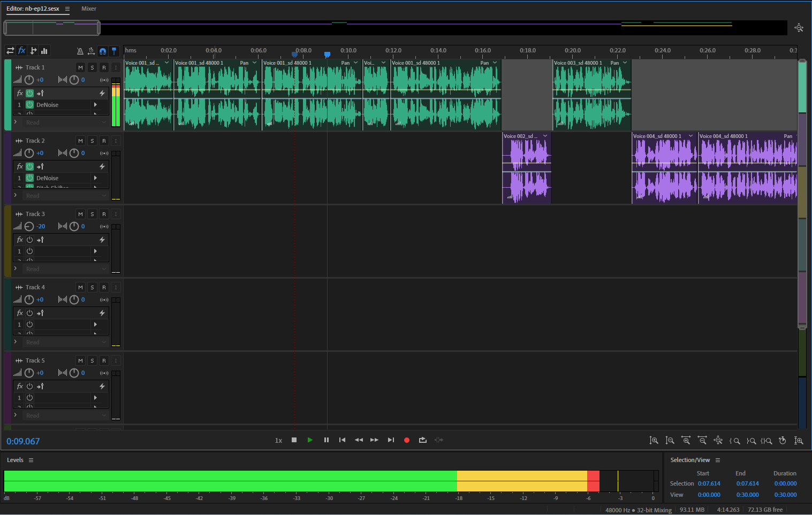Click Track 1 pre-render lightning bolt icon
The height and width of the screenshot is (515, 812).
click(x=102, y=93)
